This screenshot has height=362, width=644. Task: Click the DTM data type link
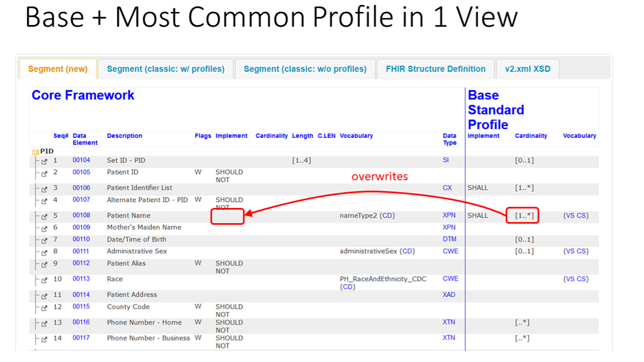pos(450,239)
